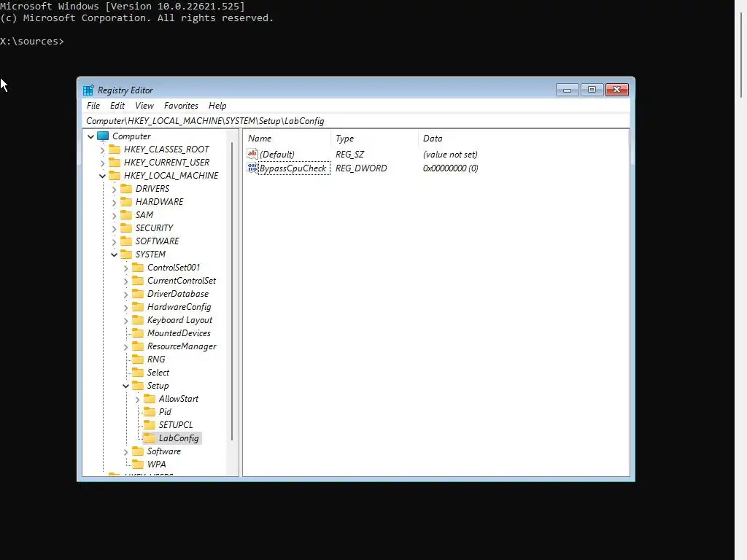Collapse the SYSTEM key chevron

(x=114, y=254)
